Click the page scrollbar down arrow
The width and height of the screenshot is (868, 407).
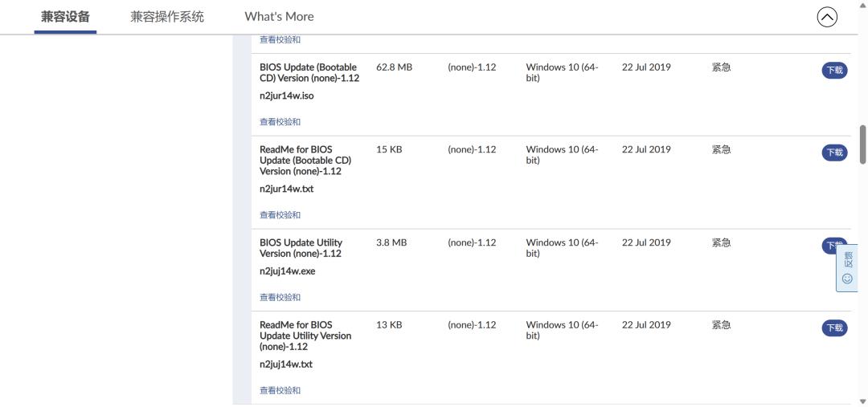(x=862, y=401)
